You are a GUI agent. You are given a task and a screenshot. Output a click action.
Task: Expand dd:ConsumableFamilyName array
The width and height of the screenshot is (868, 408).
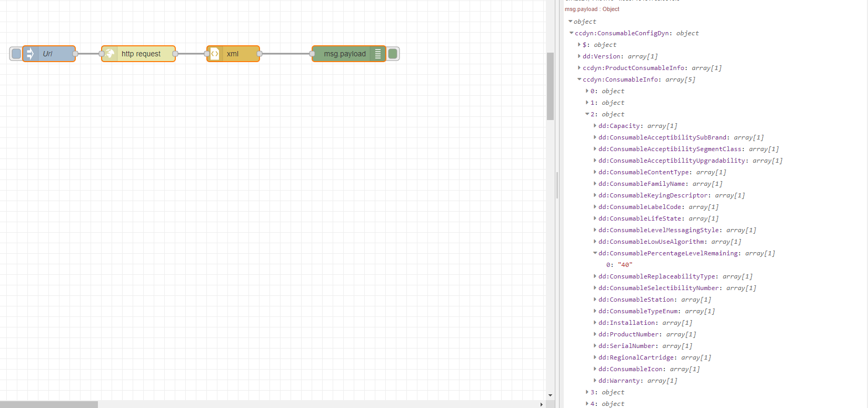pyautogui.click(x=595, y=184)
